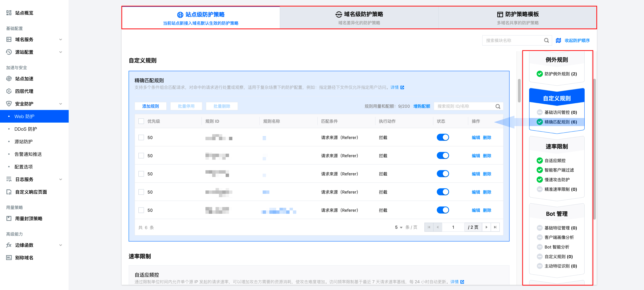Click the 自定义响应页面 icon
The height and width of the screenshot is (290, 644).
(x=9, y=192)
